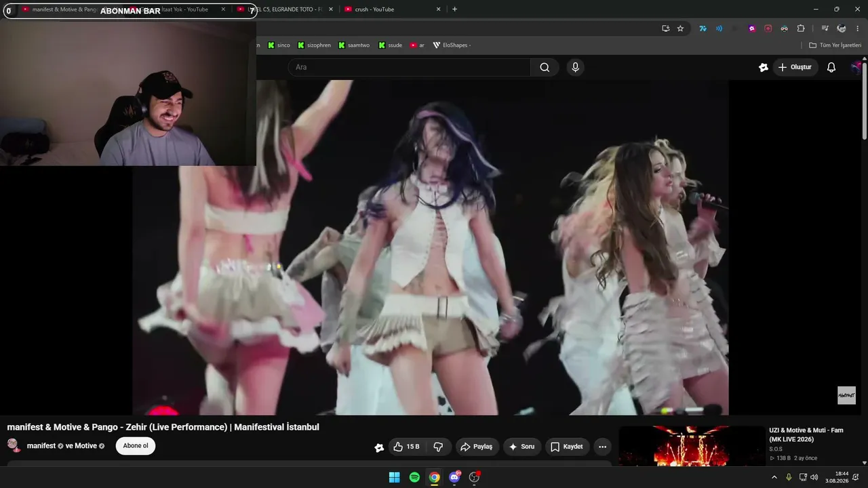868x488 pixels.
Task: Open the blue sound-wave extension icon
Action: pyautogui.click(x=719, y=28)
